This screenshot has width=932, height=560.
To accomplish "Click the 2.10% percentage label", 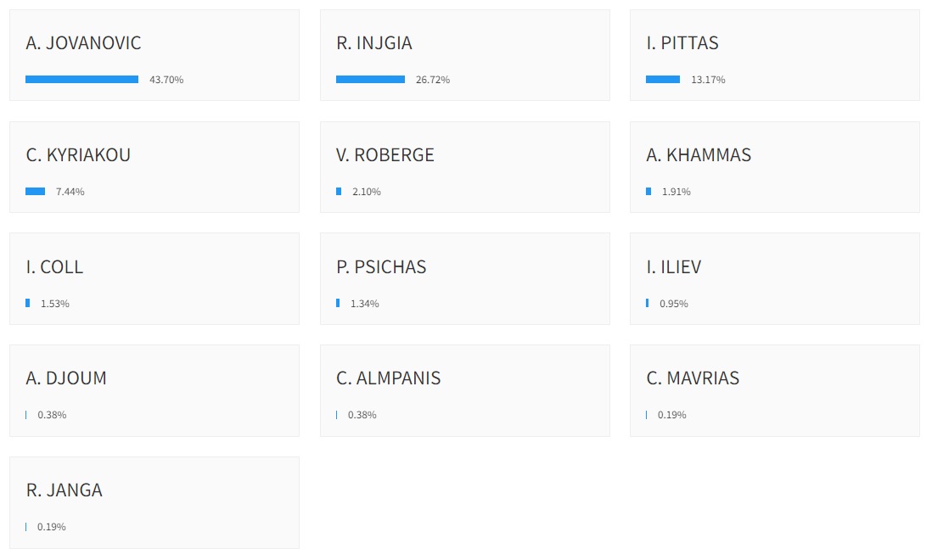I will tap(367, 192).
